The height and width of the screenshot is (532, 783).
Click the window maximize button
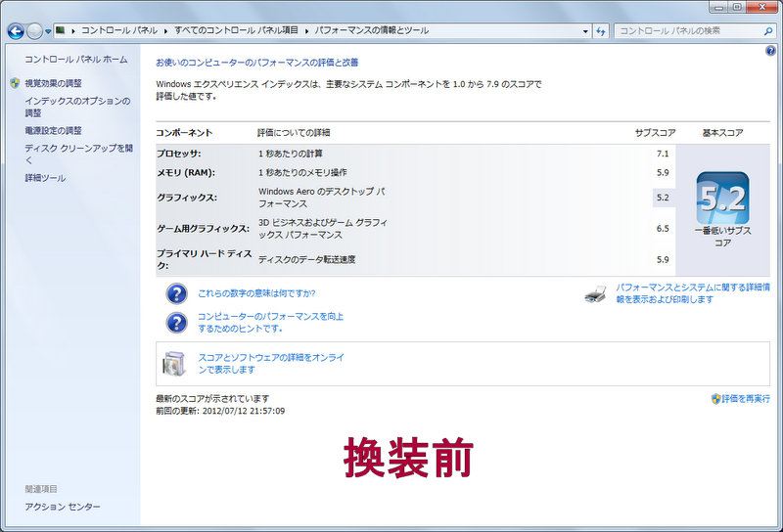(737, 7)
